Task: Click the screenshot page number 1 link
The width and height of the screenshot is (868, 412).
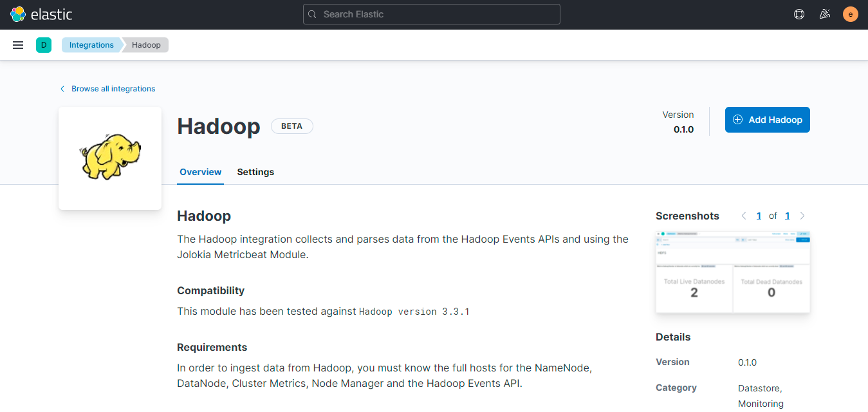Action: 759,216
